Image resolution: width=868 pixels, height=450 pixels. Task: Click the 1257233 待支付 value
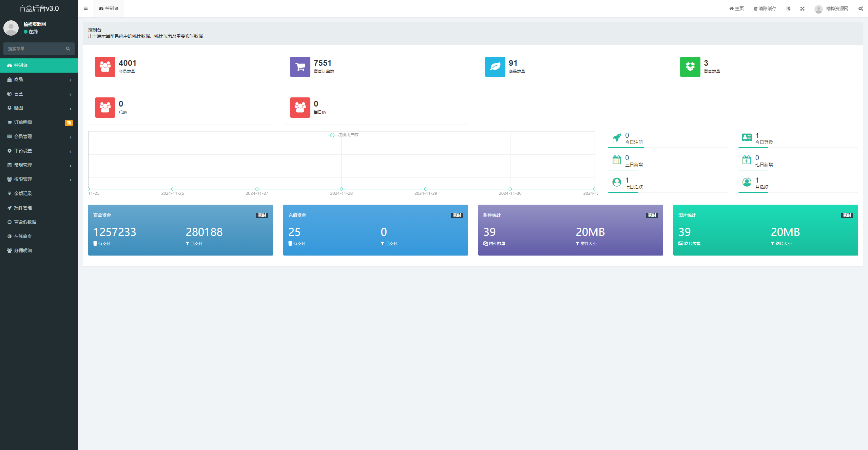tap(115, 232)
